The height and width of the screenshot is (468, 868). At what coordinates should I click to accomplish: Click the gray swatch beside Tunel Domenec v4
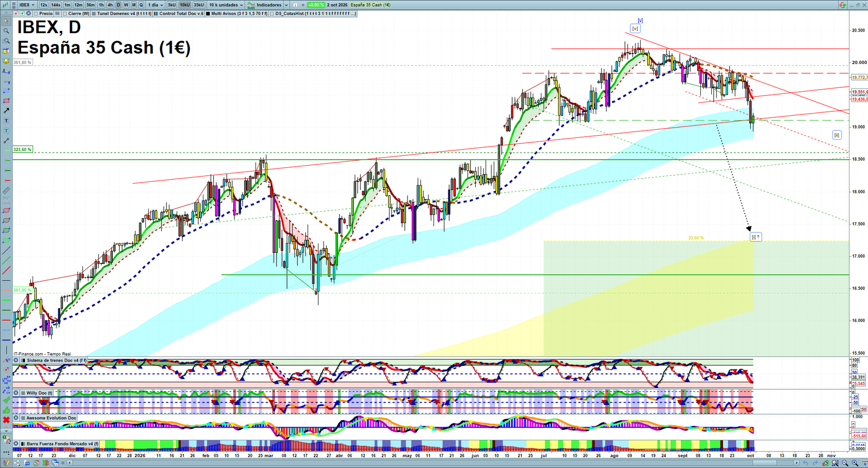point(94,14)
